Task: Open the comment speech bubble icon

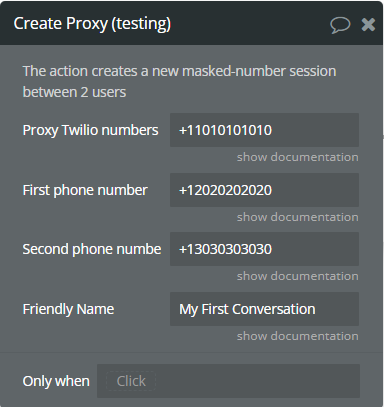Action: tap(340, 25)
